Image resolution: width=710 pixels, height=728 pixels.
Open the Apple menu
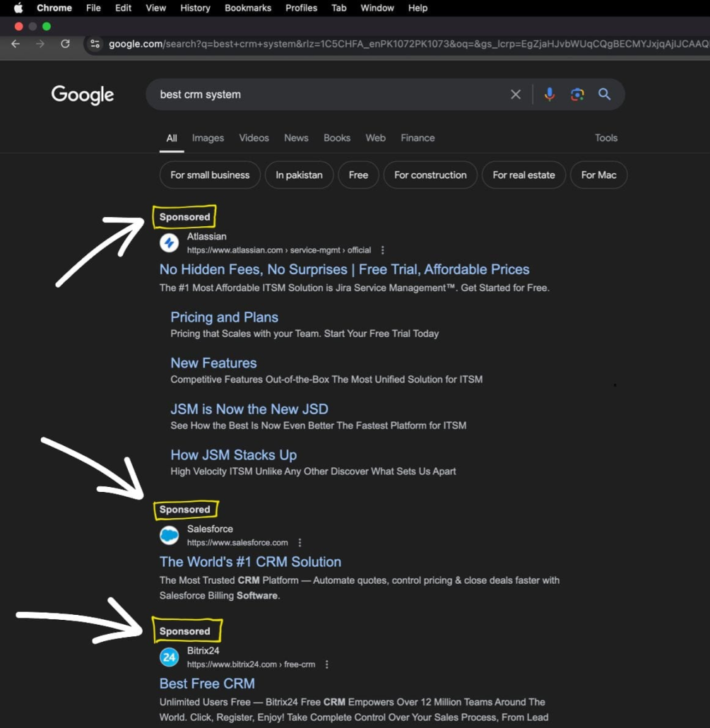(x=18, y=8)
